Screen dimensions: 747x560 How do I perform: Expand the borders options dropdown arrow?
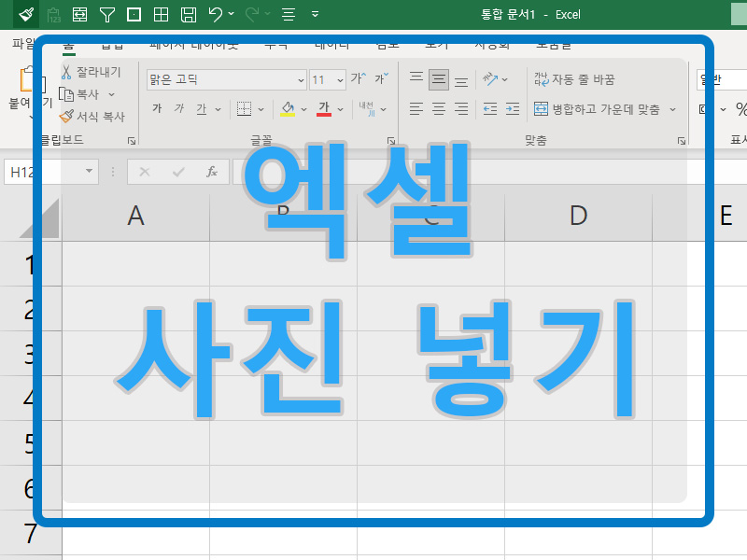click(261, 109)
